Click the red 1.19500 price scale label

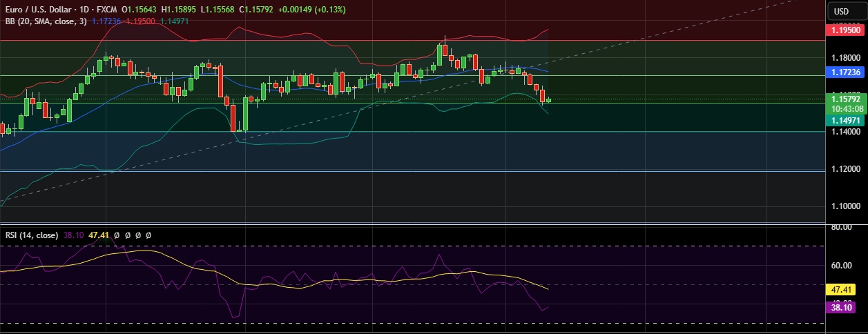(845, 30)
